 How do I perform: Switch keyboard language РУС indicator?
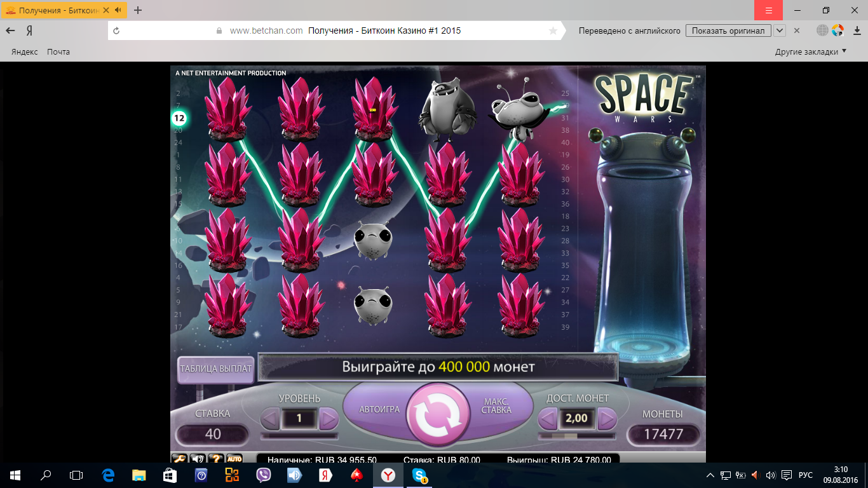[x=805, y=475]
